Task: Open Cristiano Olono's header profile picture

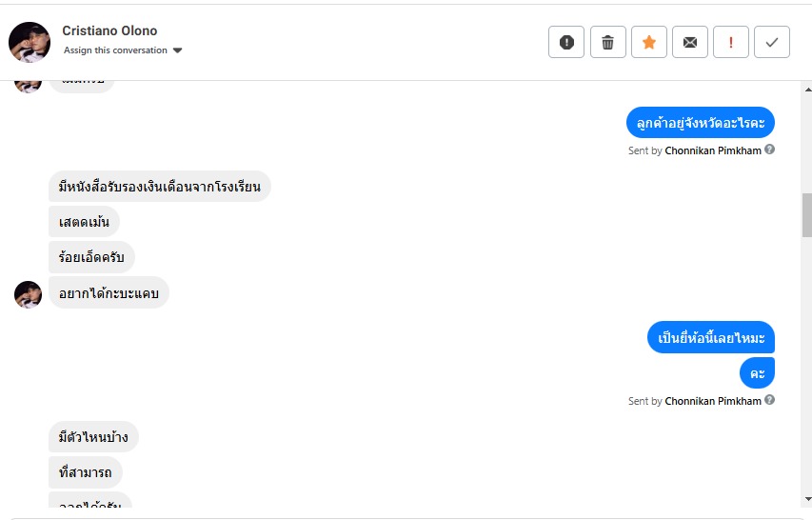Action: [x=30, y=42]
